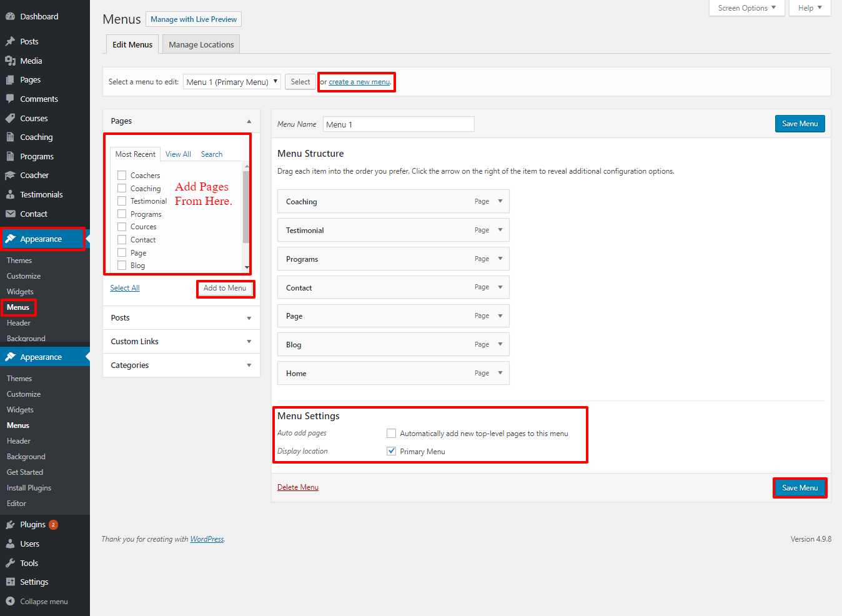Click the Posts pushpin icon
The image size is (842, 616).
(10, 41)
